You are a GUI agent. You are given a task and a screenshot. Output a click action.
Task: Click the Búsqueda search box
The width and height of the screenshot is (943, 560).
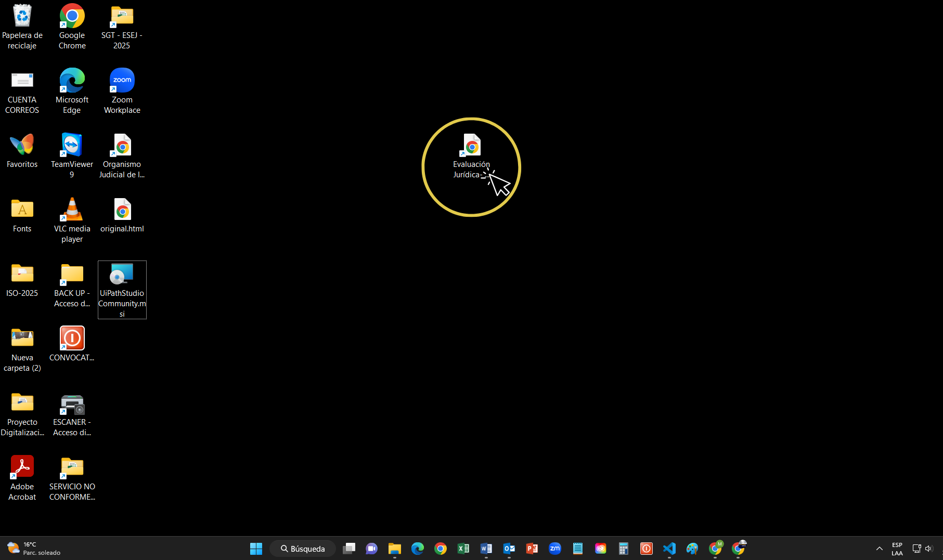pyautogui.click(x=303, y=549)
